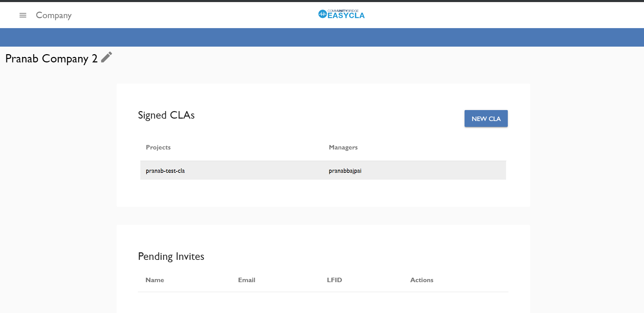Screen dimensions: 644x313
Task: Click the Signed CLAs heading
Action: 166,115
